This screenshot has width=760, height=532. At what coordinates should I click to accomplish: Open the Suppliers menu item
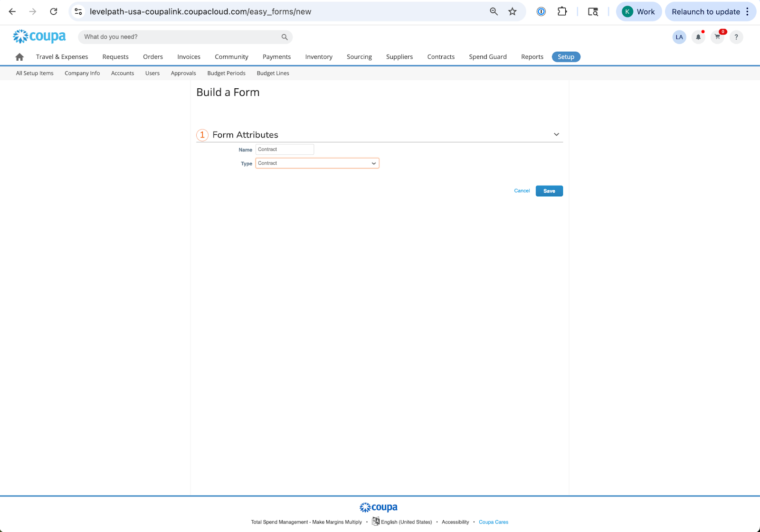coord(399,57)
